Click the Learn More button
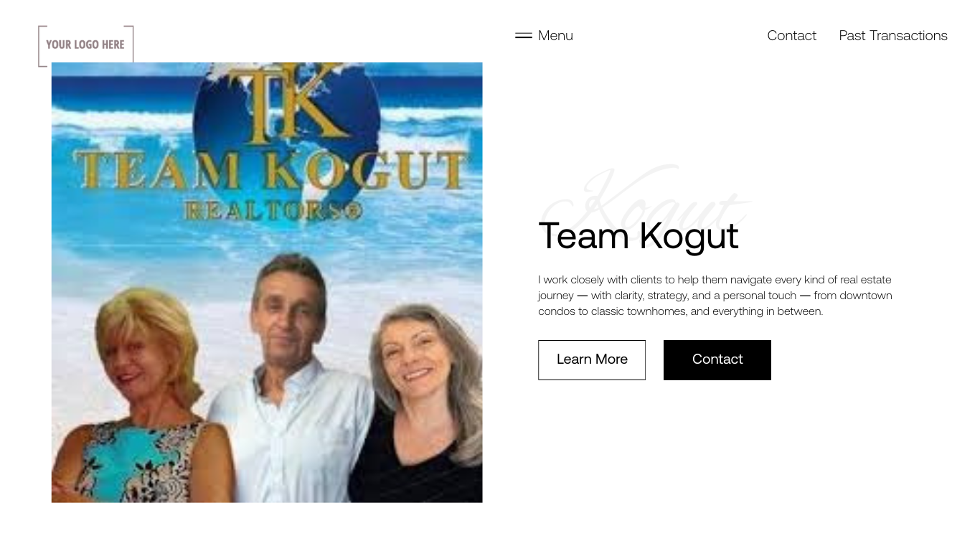980x551 pixels. click(x=592, y=360)
